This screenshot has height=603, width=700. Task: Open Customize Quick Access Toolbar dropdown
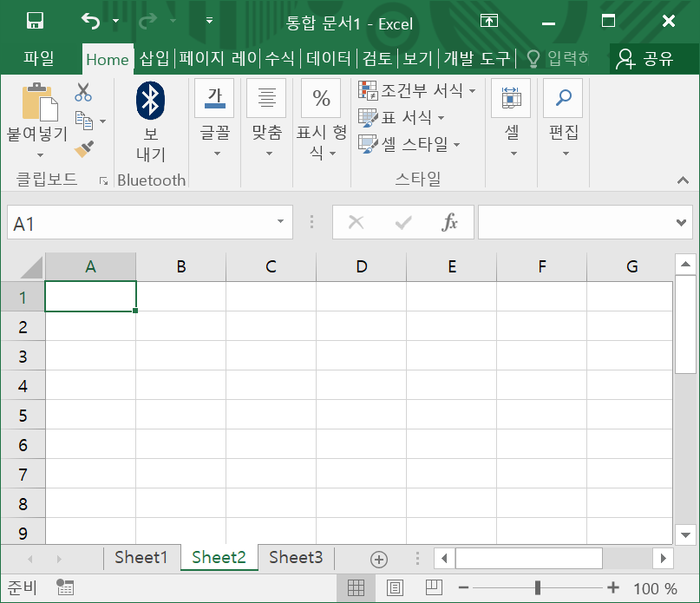(209, 20)
